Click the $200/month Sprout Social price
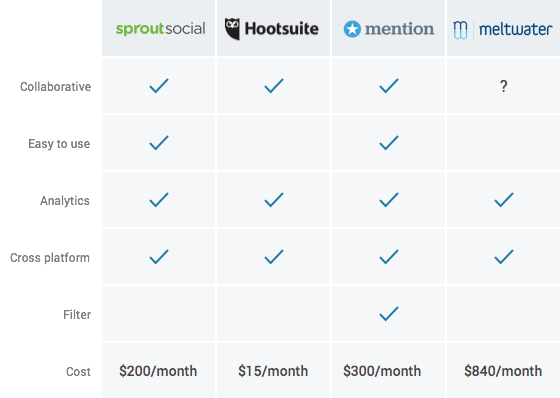The image size is (560, 398). pos(158,371)
